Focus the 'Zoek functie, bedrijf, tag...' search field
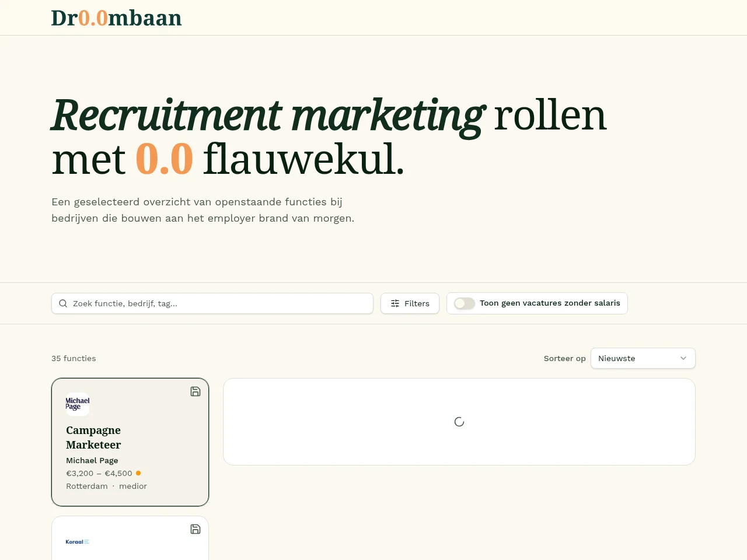747x560 pixels. click(x=212, y=303)
